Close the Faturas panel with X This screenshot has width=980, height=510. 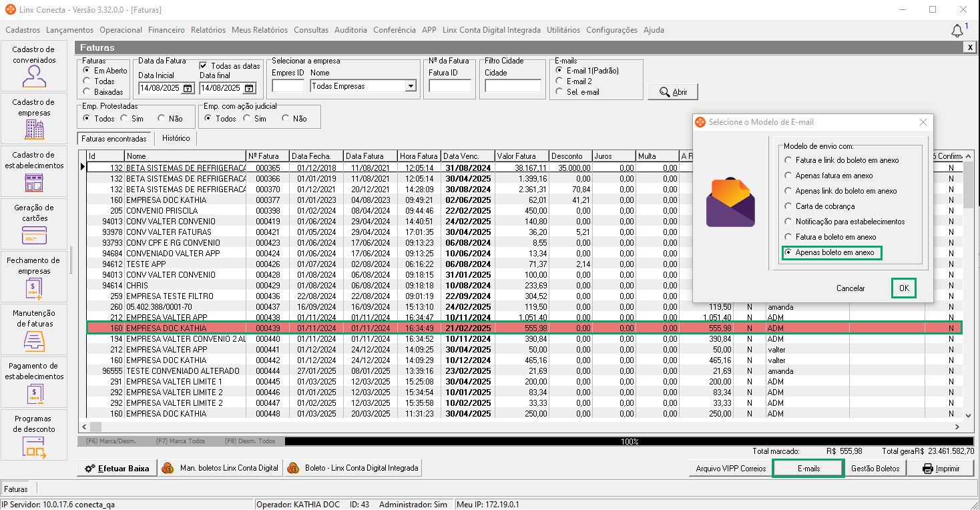[969, 47]
